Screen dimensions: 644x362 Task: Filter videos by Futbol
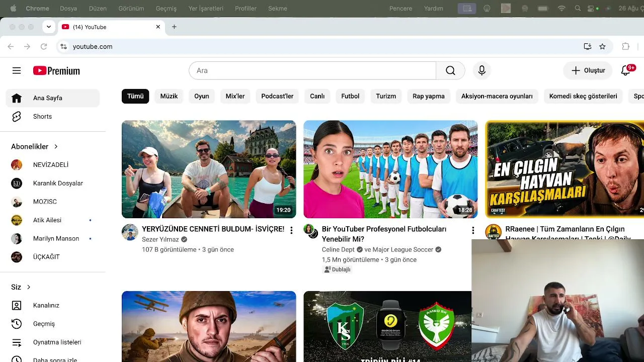point(350,96)
